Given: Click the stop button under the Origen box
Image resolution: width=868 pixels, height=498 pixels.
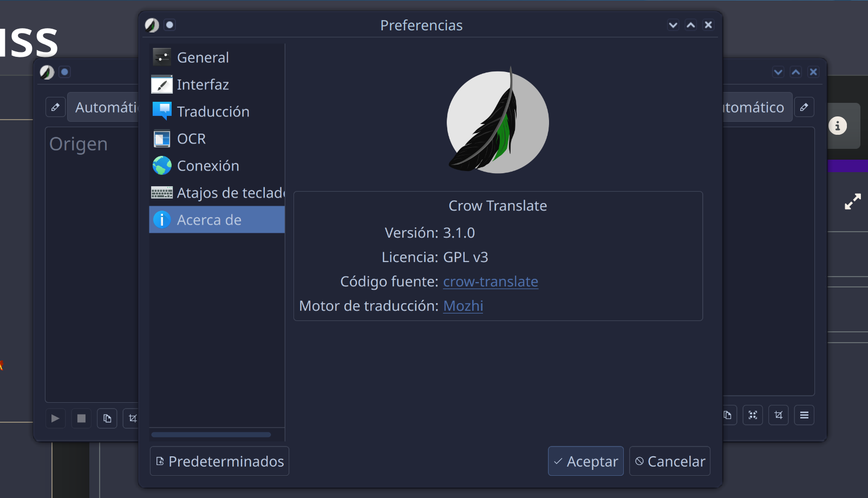Looking at the screenshot, I should 81,418.
